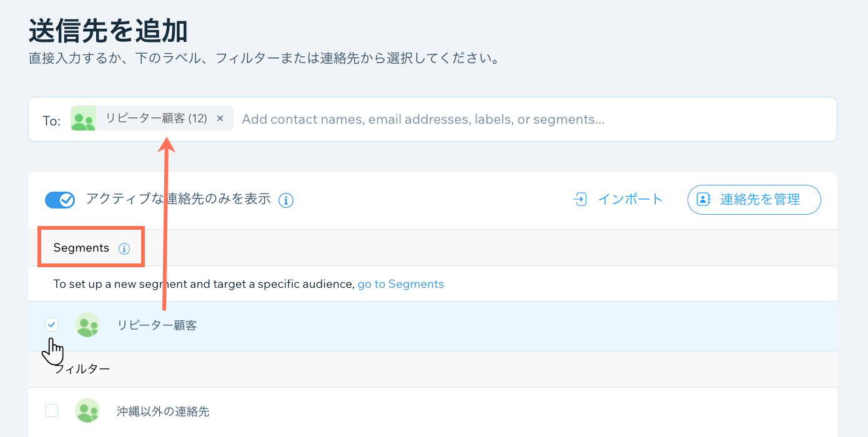This screenshot has height=437, width=868.
Task: Click the 送信先を追加 page title
Action: tap(109, 31)
